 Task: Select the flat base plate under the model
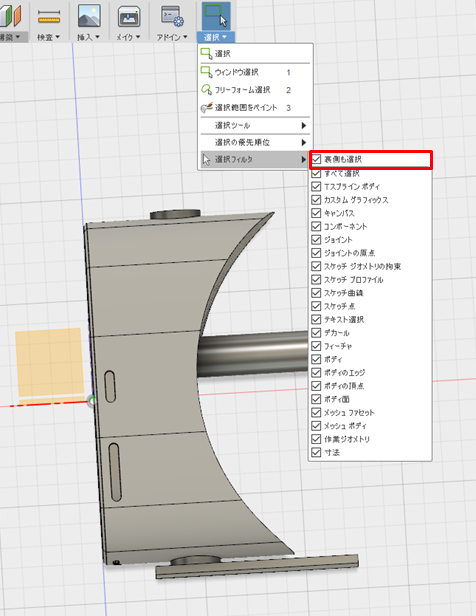click(257, 566)
